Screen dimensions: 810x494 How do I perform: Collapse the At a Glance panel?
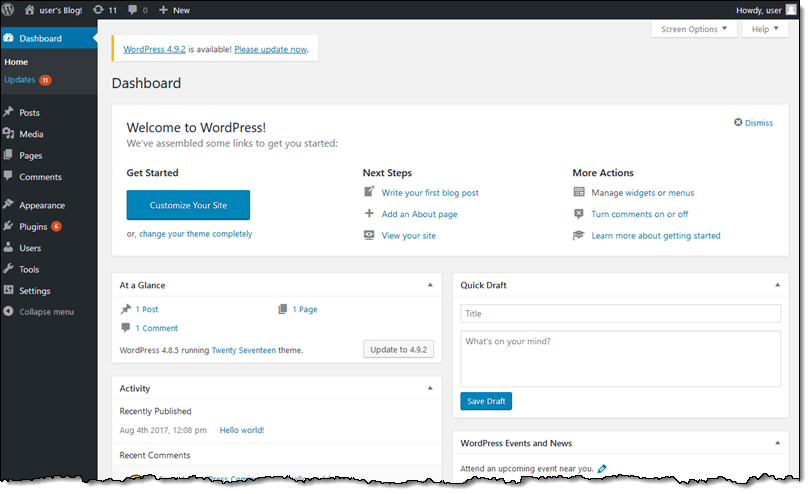tap(430, 285)
